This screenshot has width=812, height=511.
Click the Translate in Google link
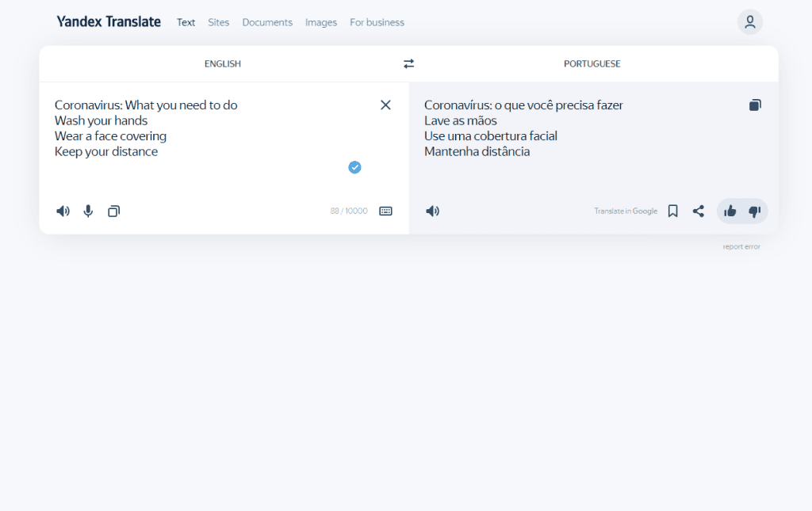[x=626, y=211]
